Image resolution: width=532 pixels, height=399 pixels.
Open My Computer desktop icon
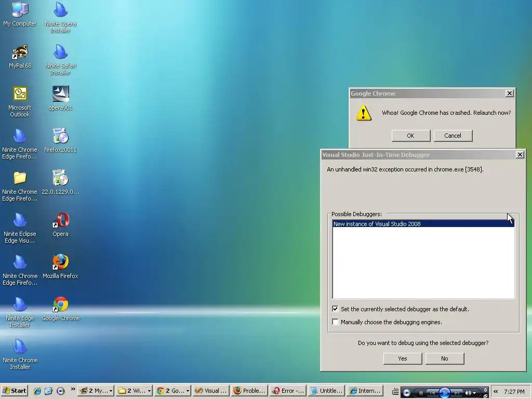click(x=20, y=14)
